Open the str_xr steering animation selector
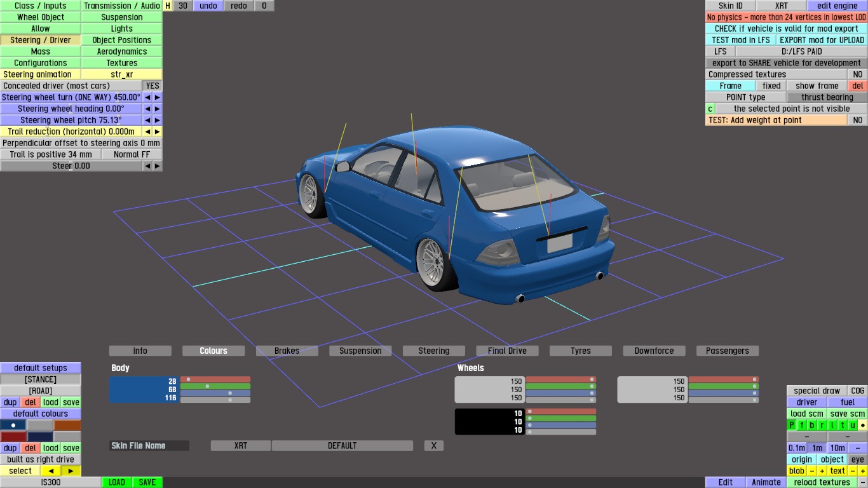 (x=122, y=74)
